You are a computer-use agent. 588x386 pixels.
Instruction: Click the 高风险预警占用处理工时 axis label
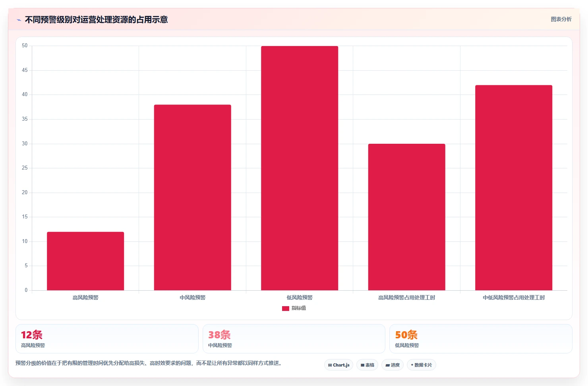pos(406,297)
